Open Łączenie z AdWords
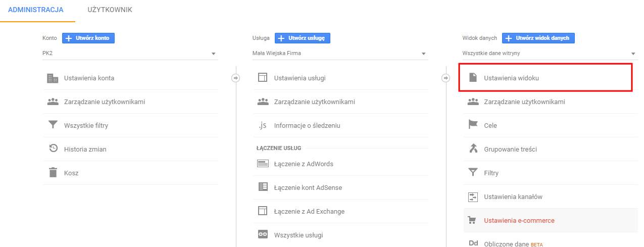 coord(303,164)
